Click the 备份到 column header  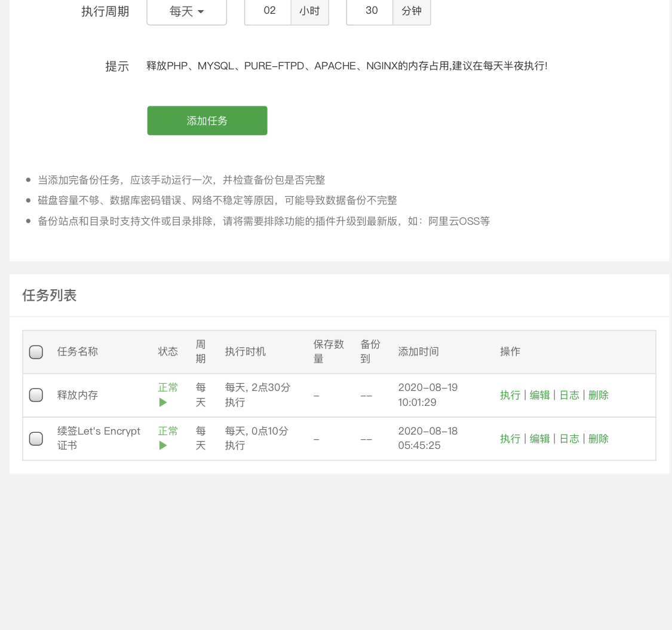[370, 351]
